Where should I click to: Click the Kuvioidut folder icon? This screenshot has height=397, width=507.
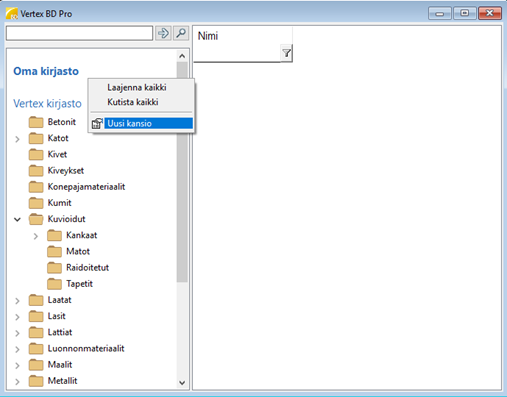tap(36, 219)
